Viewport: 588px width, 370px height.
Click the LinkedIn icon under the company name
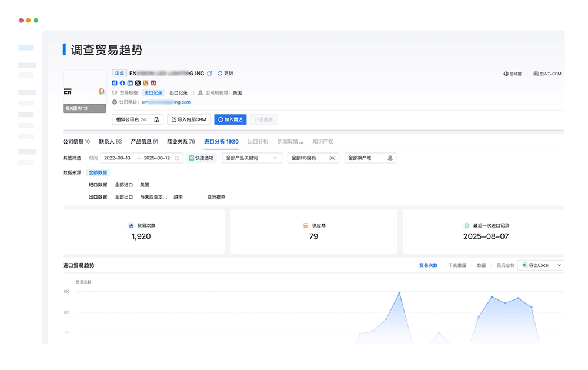130,83
